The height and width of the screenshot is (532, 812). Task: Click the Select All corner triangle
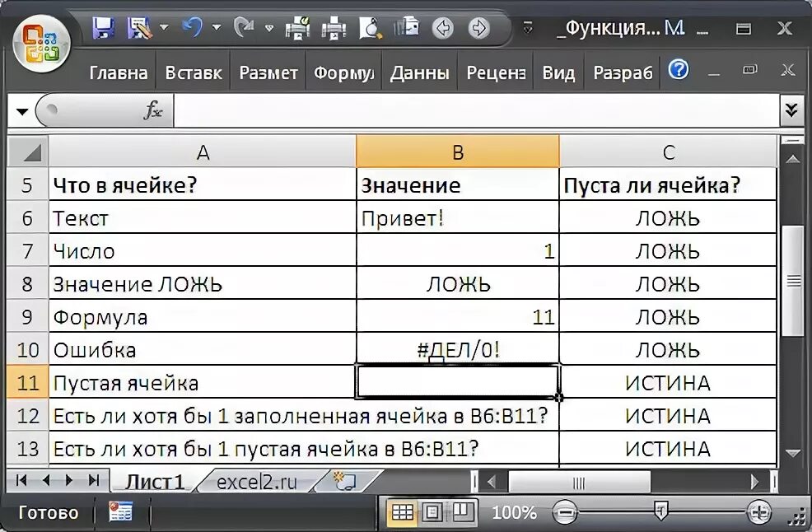click(28, 152)
